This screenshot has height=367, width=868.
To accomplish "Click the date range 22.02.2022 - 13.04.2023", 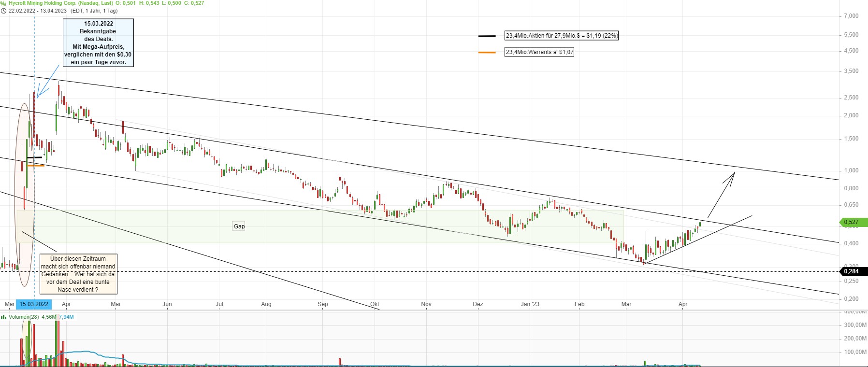I will tap(38, 11).
